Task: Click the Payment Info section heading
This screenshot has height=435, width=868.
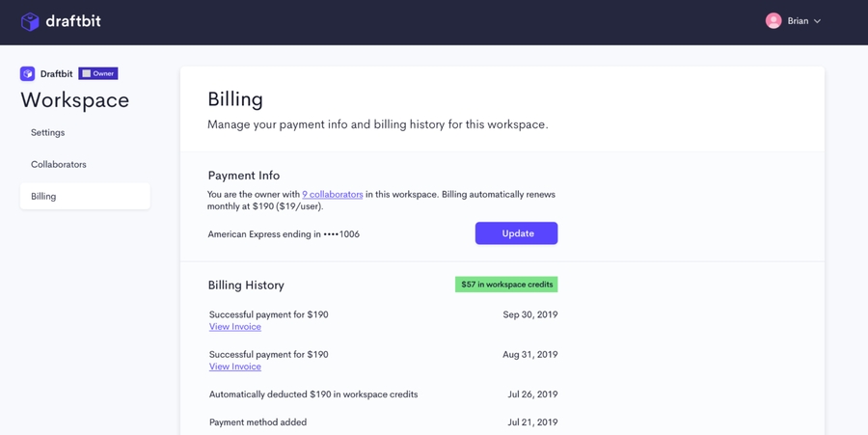Action: coord(244,176)
